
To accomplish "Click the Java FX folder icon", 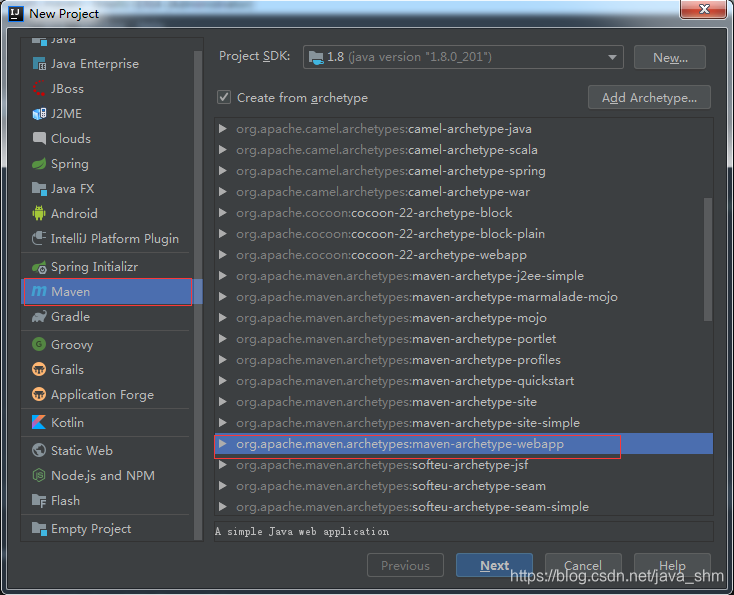I will (x=39, y=189).
